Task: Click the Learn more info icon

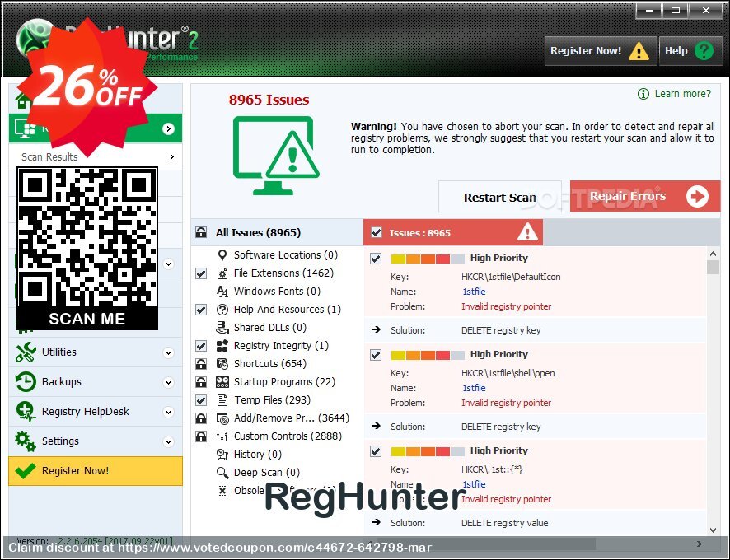Action: coord(643,94)
